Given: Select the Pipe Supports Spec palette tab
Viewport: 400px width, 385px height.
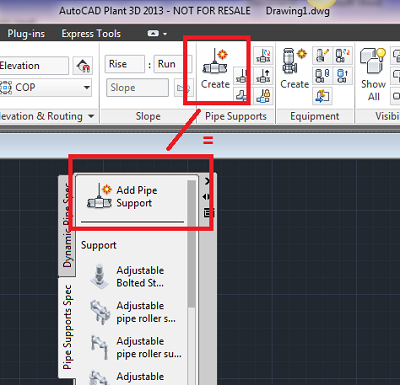Looking at the screenshot, I should 67,327.
